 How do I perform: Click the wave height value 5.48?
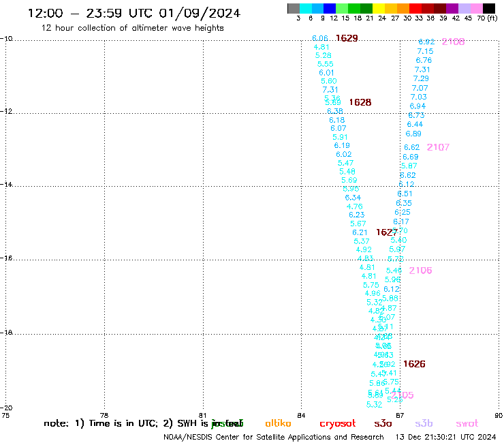(x=347, y=172)
